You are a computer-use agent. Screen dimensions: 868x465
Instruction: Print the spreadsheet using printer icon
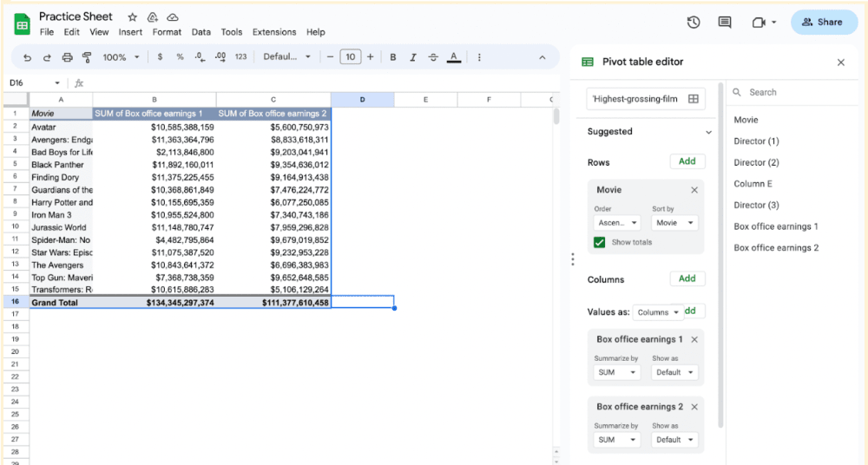pos(67,57)
